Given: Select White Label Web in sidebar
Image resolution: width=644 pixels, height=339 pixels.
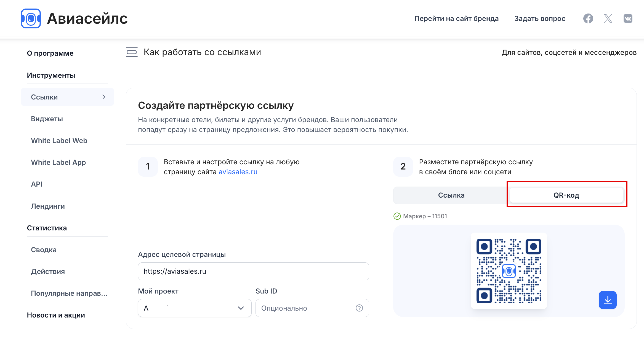Looking at the screenshot, I should pos(59,141).
